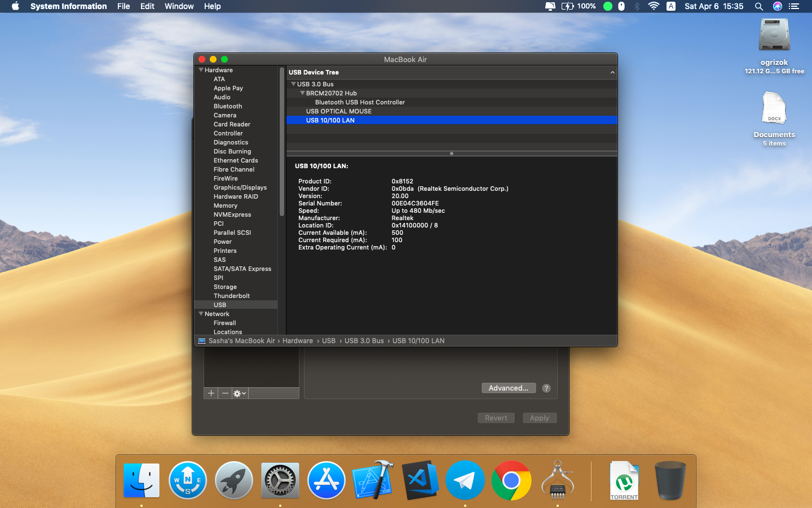Select USB OPTICAL MOUSE in device tree
Screen dimensions: 812x508
click(x=452, y=111)
